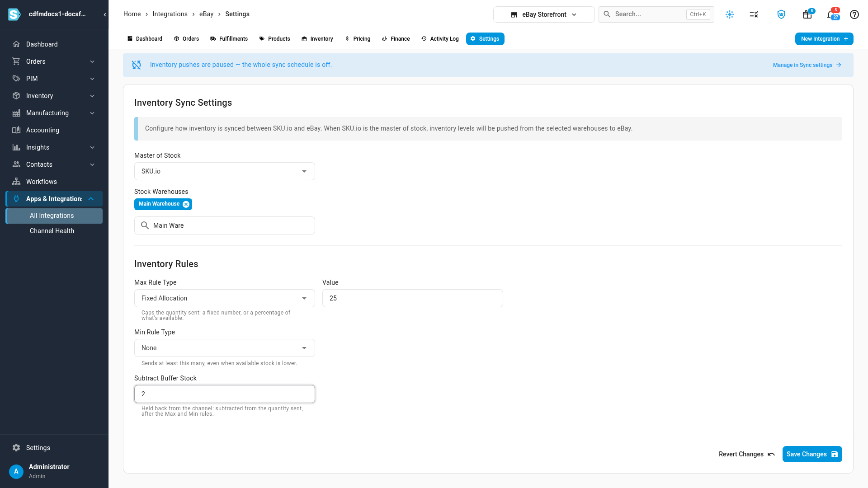Open the Workflows sidebar item
This screenshot has height=488, width=868.
pos(54,182)
